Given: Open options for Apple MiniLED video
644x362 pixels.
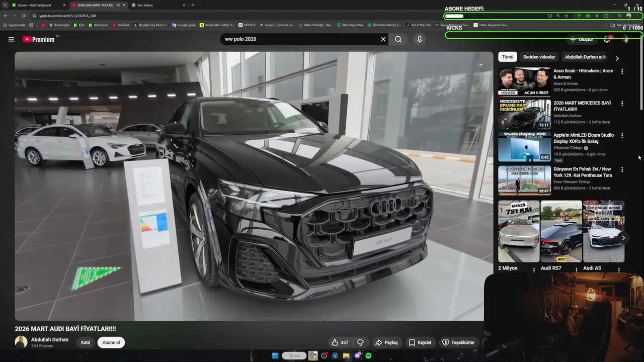Looking at the screenshot, I should coord(622,136).
